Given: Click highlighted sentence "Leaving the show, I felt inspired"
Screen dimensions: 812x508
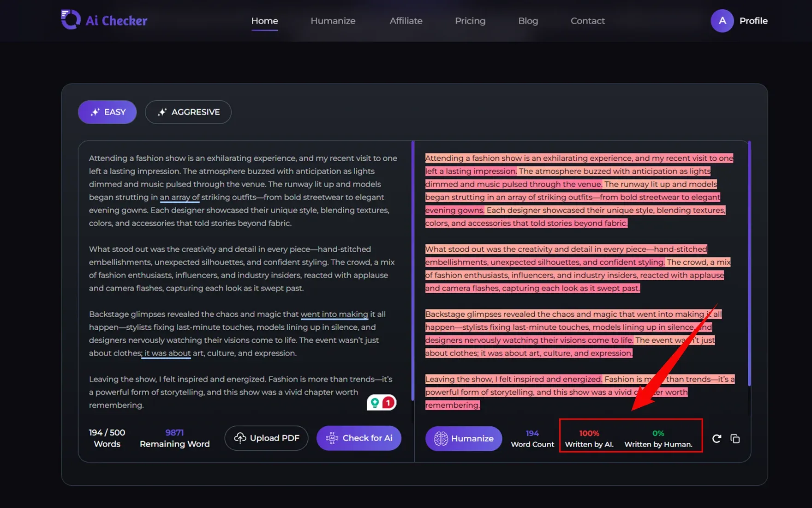Looking at the screenshot, I should pos(513,379).
